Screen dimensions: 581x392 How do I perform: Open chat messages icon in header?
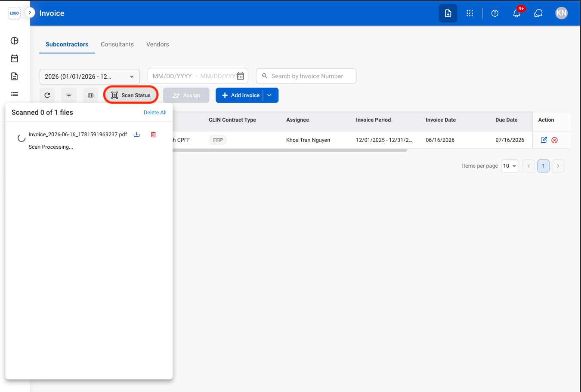click(x=538, y=13)
